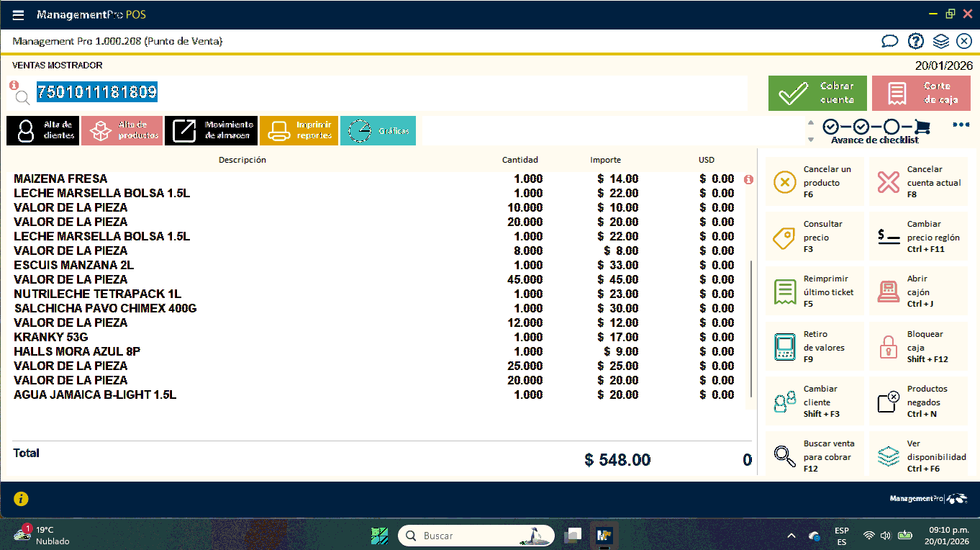Screen dimensions: 980x550
Task: Open the help question mark icon
Action: pyautogui.click(x=915, y=41)
